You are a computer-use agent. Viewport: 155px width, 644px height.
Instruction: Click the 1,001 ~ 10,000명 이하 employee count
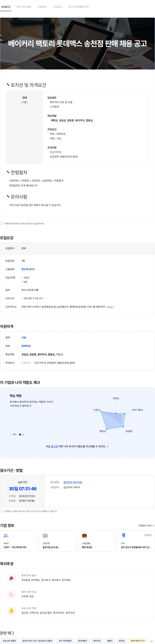(x=15, y=547)
